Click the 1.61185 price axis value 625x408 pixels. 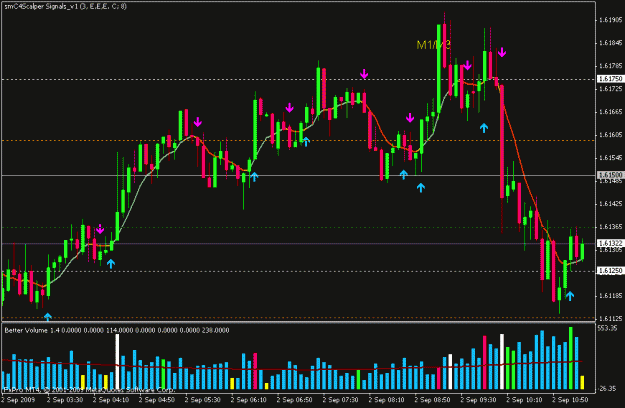[x=611, y=296]
